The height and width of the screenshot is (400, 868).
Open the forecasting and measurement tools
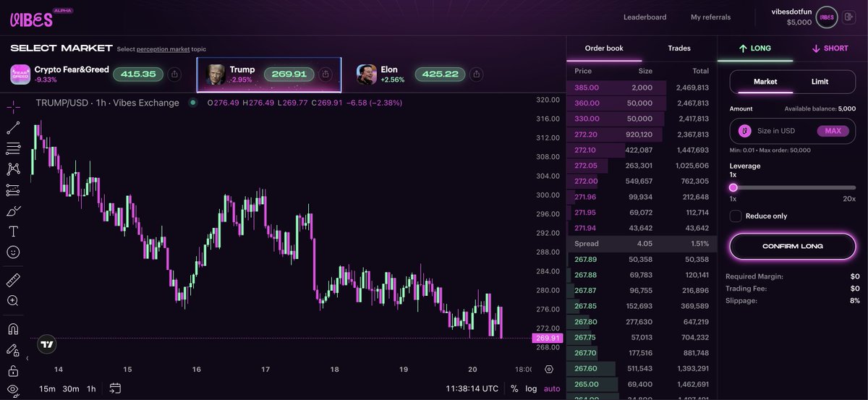13,190
